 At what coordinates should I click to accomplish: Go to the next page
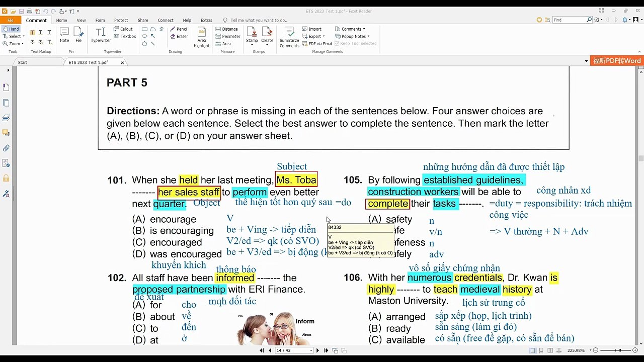click(317, 350)
